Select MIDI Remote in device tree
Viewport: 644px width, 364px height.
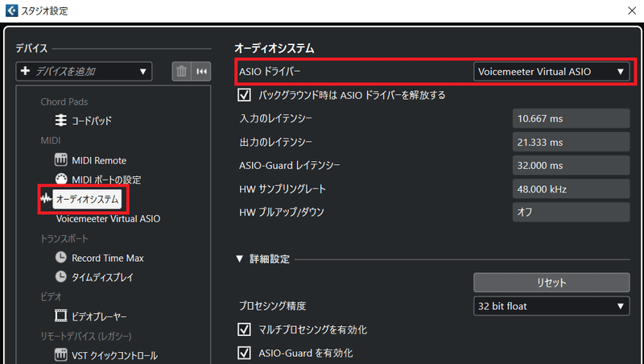point(99,160)
